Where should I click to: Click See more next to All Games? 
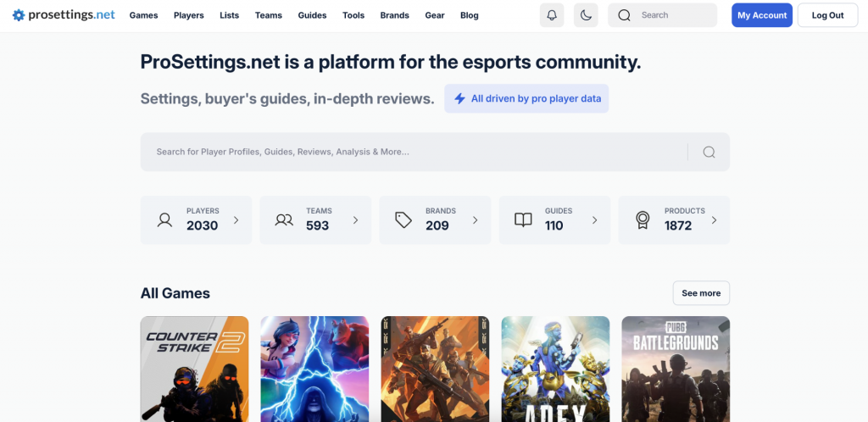(x=701, y=293)
